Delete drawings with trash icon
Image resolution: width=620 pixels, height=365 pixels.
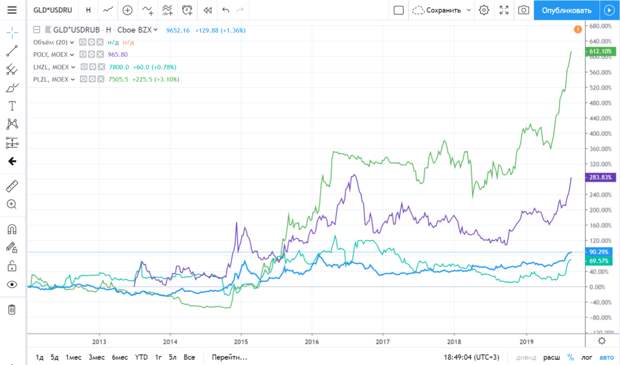pos(12,310)
